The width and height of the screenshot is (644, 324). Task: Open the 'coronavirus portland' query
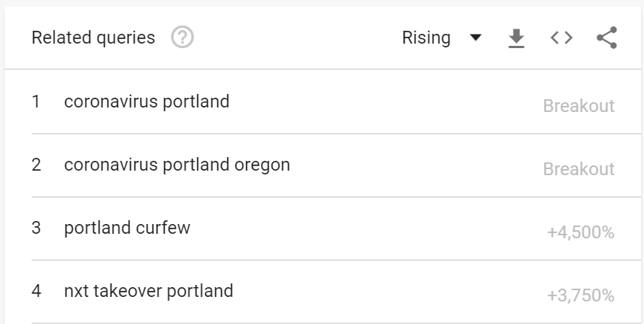147,101
